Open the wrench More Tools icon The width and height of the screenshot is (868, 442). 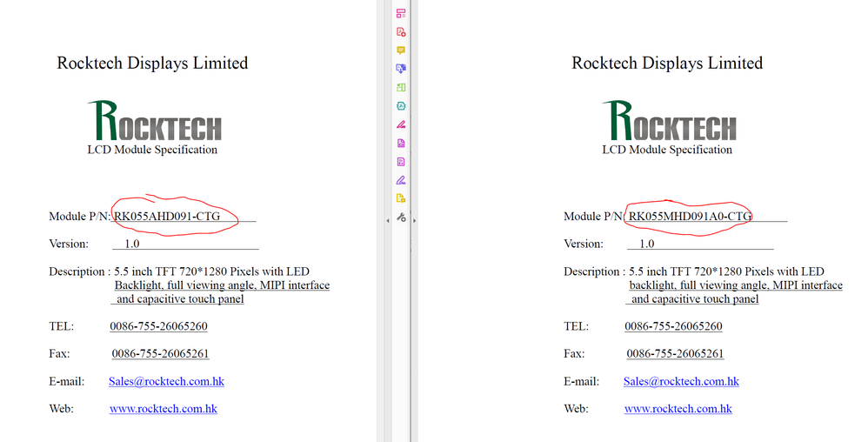[x=401, y=218]
